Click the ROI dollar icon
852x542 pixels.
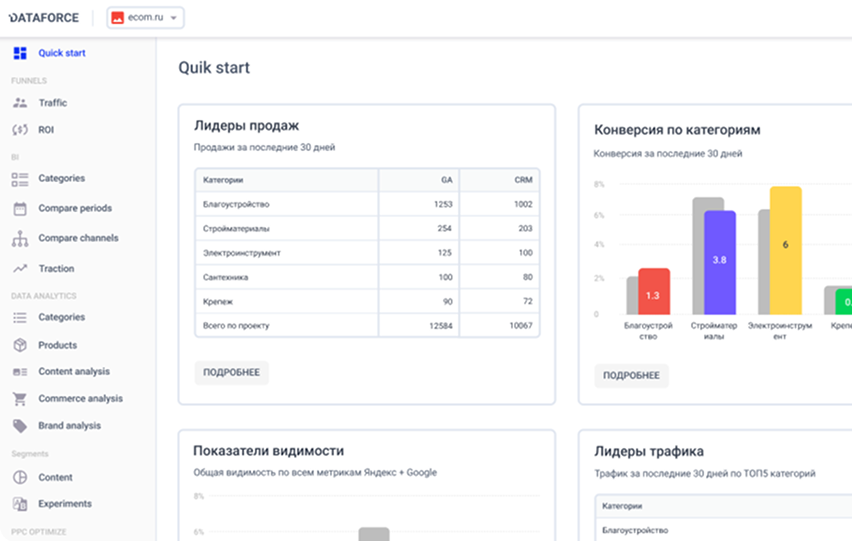[20, 130]
